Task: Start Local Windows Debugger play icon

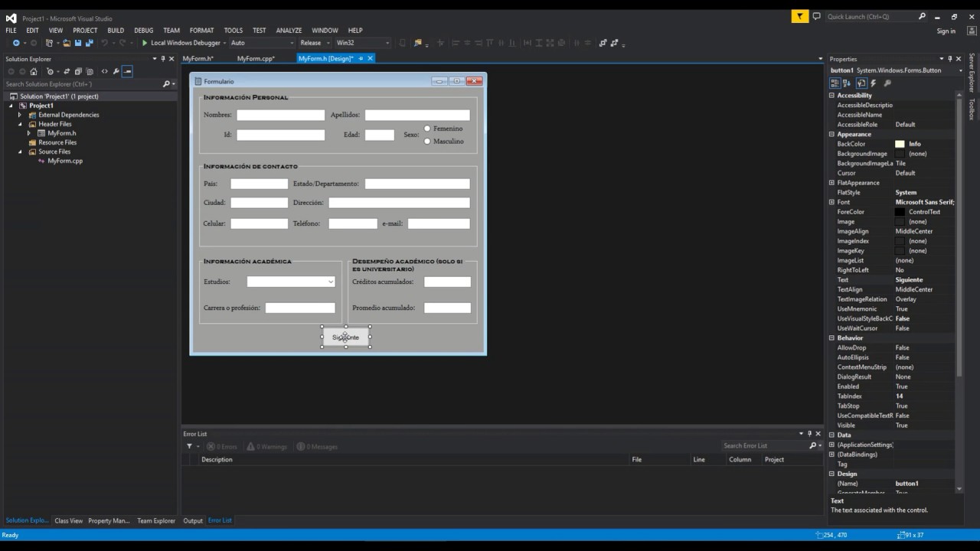Action: click(145, 43)
